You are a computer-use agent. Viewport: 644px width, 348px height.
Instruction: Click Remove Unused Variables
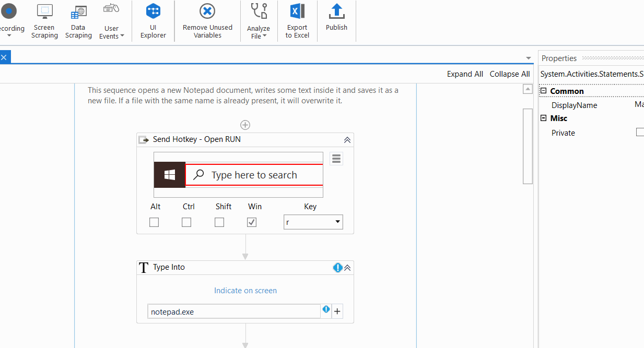(x=207, y=21)
